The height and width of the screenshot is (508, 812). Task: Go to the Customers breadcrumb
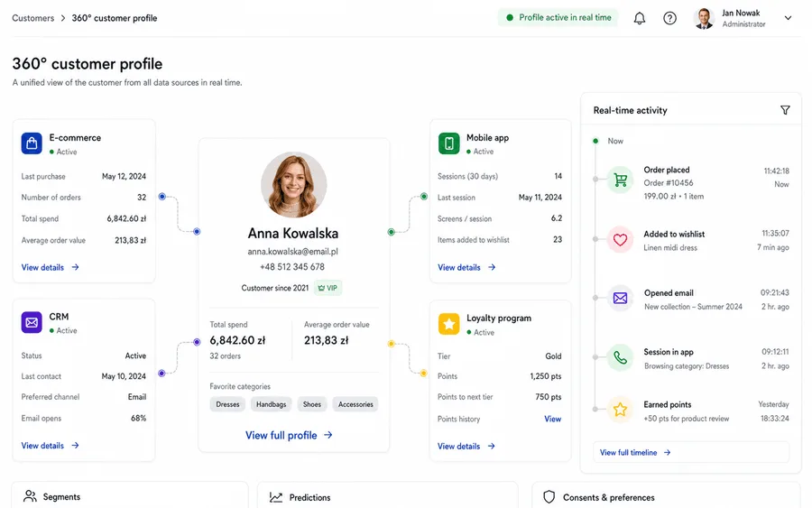tap(33, 18)
